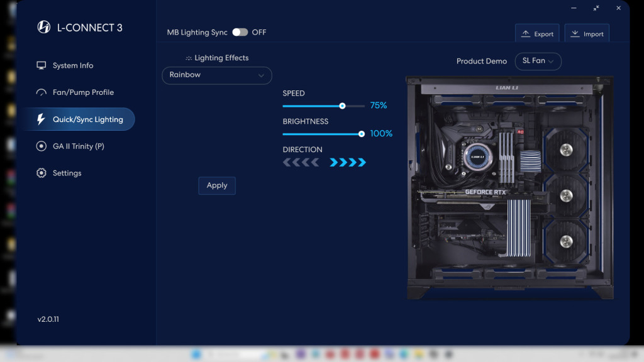Go to Fan/Pump Profile section
This screenshot has height=362, width=644.
coord(83,92)
